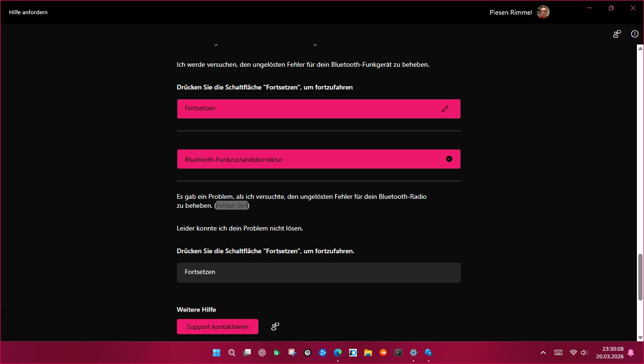Open the terminal-style app on the taskbar
This screenshot has width=644, height=364.
[x=398, y=353]
